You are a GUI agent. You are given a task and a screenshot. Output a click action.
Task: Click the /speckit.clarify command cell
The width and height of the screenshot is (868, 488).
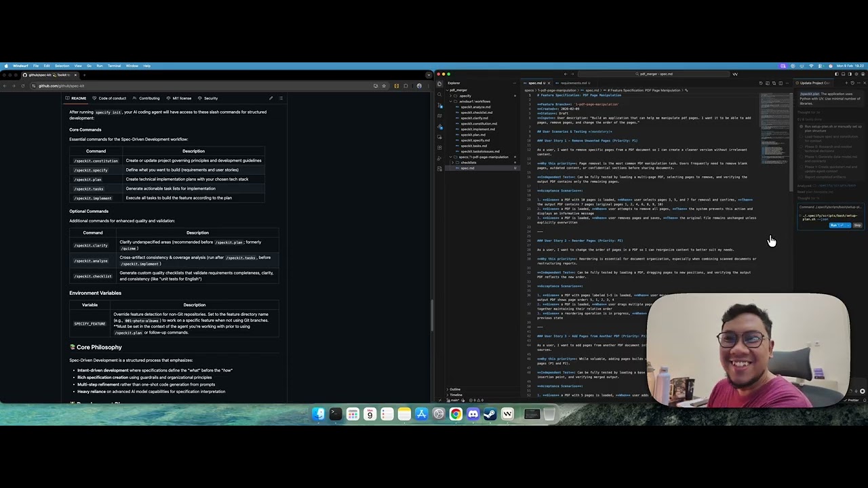pos(91,245)
